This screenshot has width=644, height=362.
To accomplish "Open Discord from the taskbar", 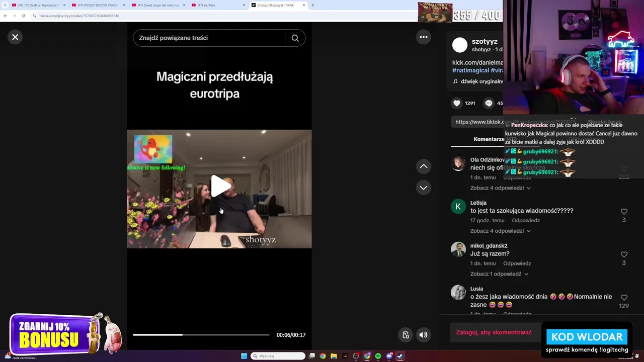I will pyautogui.click(x=389, y=356).
